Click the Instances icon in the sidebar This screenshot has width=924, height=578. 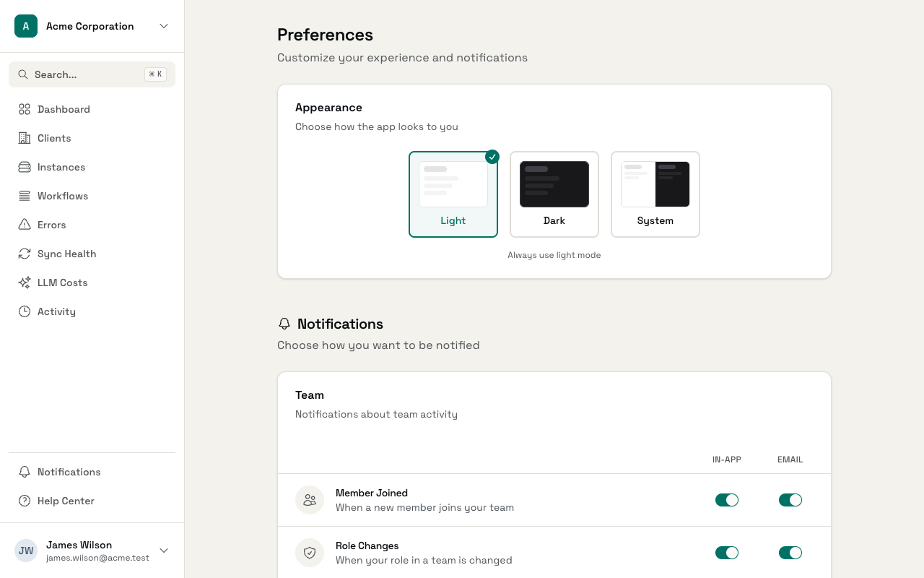click(25, 167)
